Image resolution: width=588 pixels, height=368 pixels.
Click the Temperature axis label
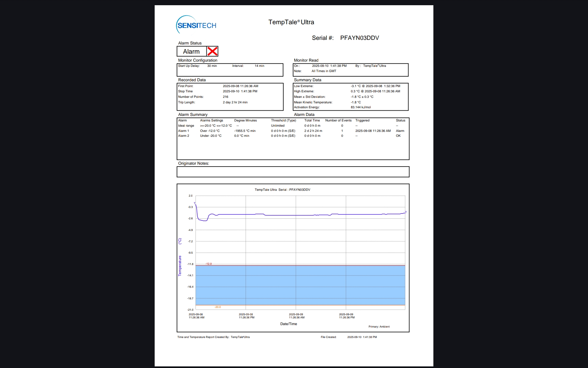[x=180, y=266]
